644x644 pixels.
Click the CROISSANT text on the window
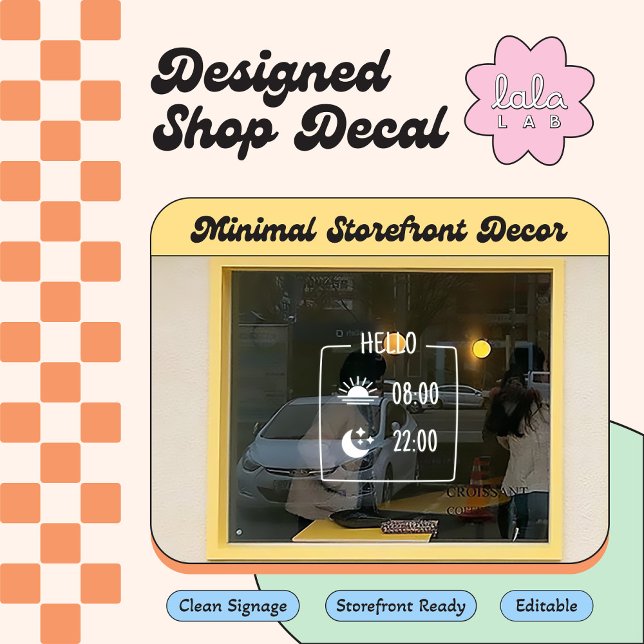coord(486,493)
